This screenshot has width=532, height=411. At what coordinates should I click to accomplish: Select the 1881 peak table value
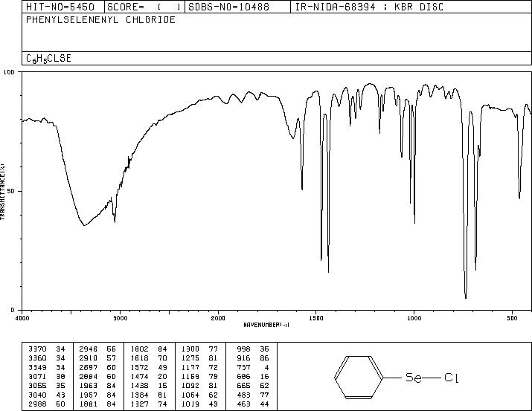89,404
